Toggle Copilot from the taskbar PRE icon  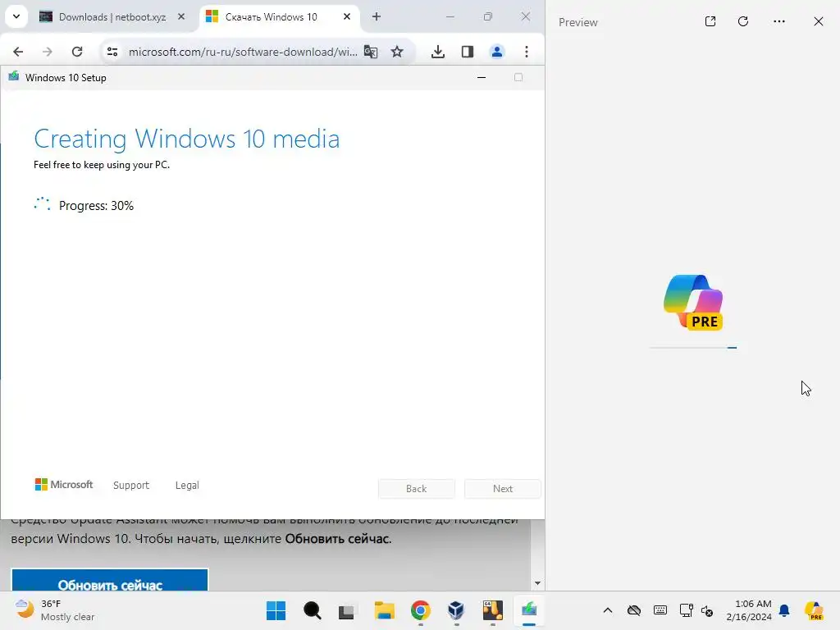point(814,610)
